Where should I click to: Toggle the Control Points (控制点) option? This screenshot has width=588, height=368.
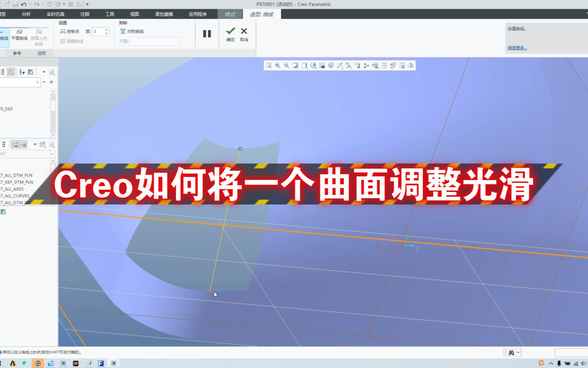pos(69,31)
